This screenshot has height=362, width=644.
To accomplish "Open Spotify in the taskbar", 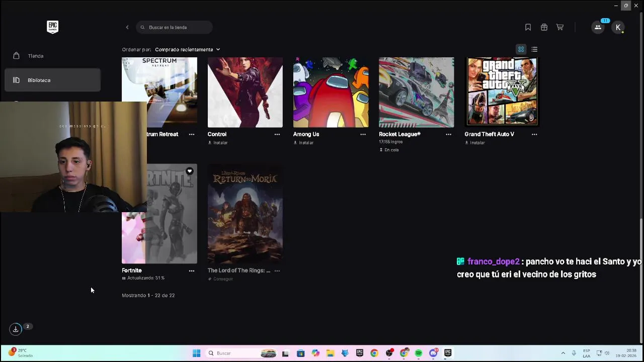I will point(418,353).
